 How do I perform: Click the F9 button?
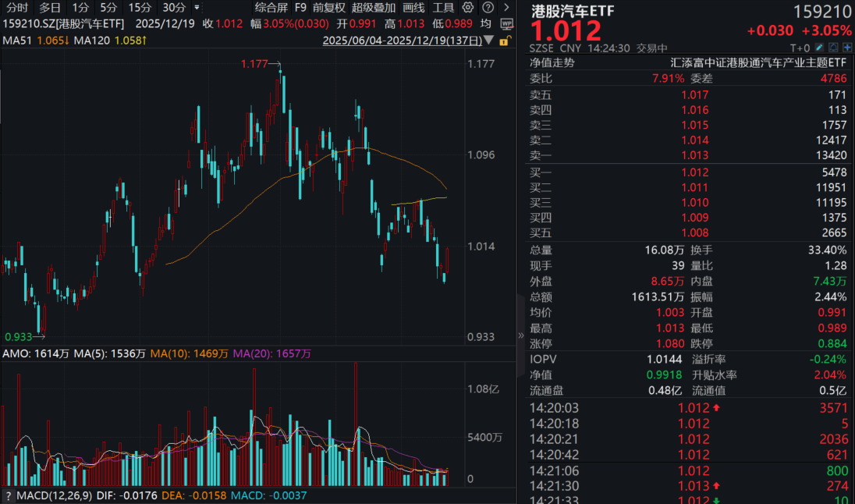click(x=301, y=8)
